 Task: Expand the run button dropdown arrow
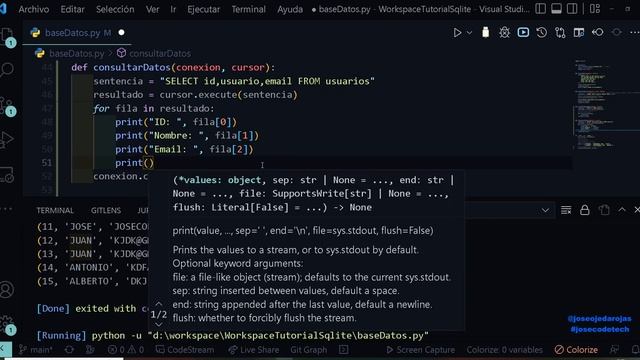coord(469,33)
